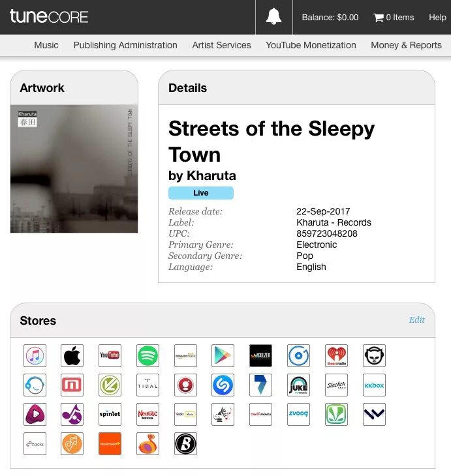Click the release date 22-Sep-2017

323,211
